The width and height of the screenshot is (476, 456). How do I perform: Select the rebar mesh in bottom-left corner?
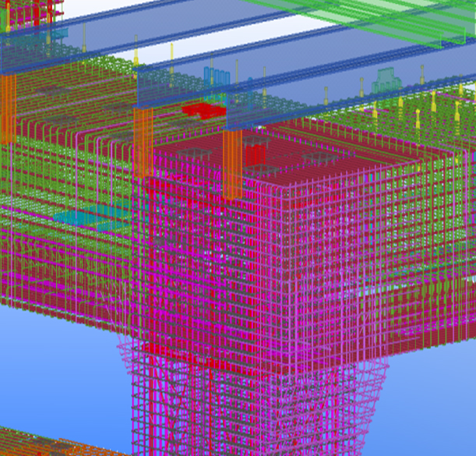(x=39, y=442)
